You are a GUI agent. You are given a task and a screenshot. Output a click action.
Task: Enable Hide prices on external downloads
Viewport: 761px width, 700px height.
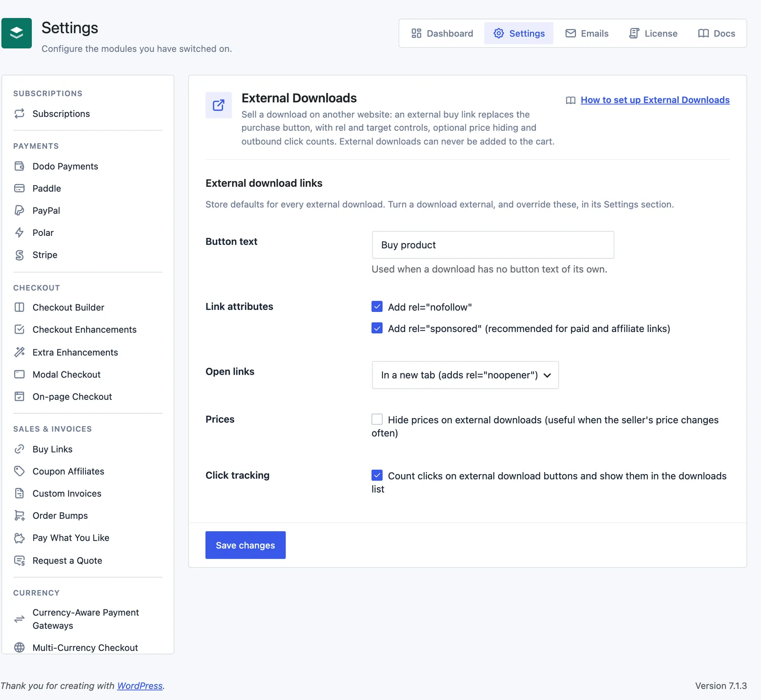tap(377, 419)
